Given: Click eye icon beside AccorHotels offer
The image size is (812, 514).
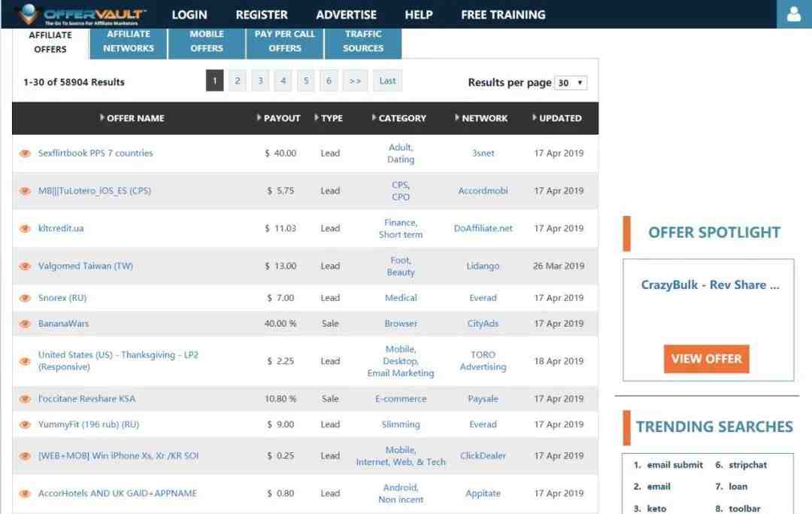Looking at the screenshot, I should tap(25, 494).
